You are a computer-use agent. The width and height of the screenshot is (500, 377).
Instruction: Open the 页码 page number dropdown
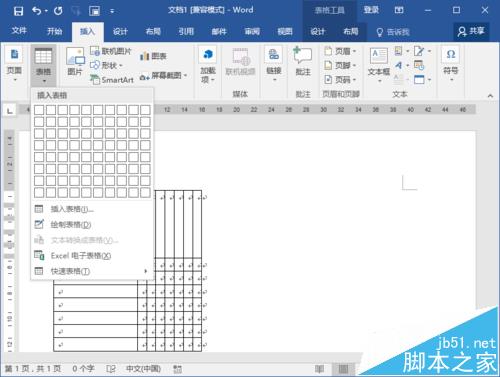click(x=340, y=79)
